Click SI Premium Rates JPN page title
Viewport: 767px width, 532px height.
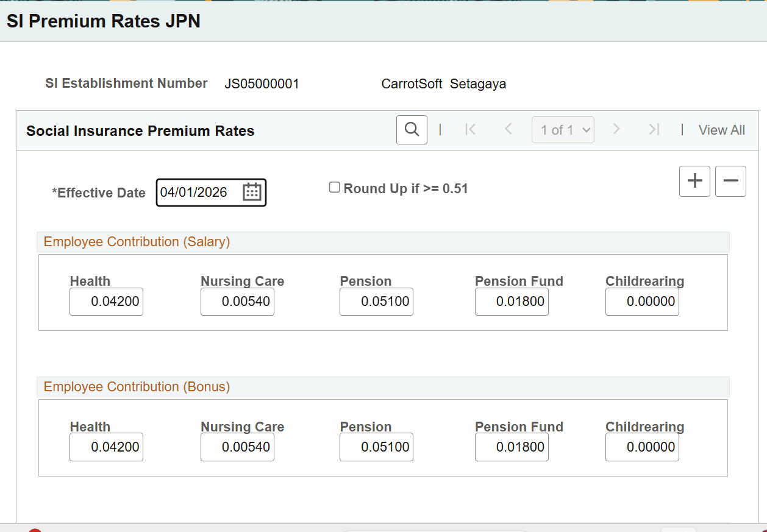coord(104,21)
